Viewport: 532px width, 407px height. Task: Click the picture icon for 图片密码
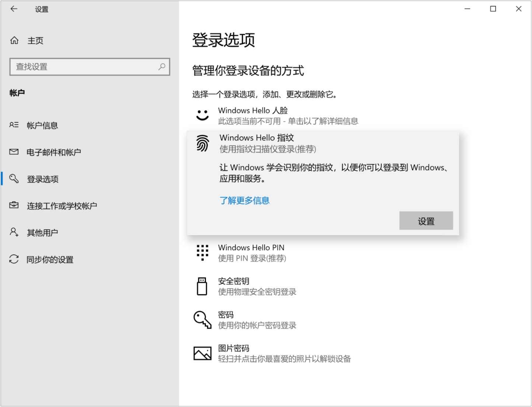(203, 353)
